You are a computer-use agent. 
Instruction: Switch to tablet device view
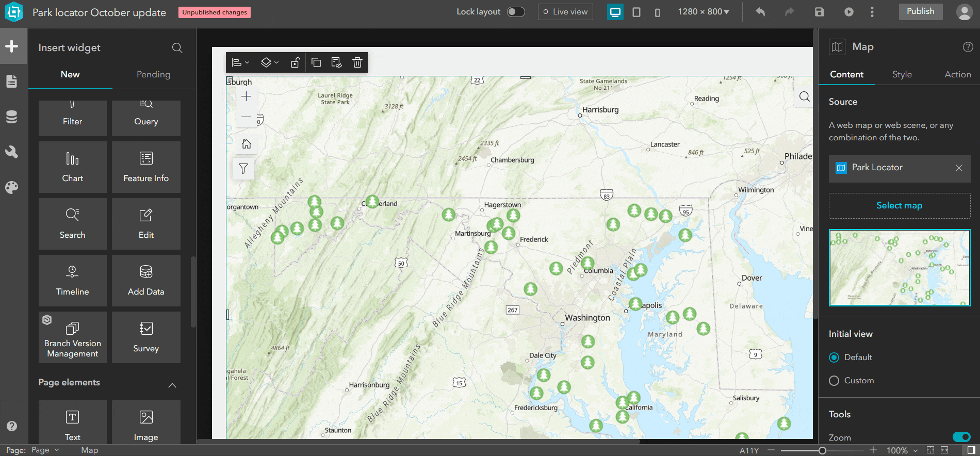tap(636, 12)
